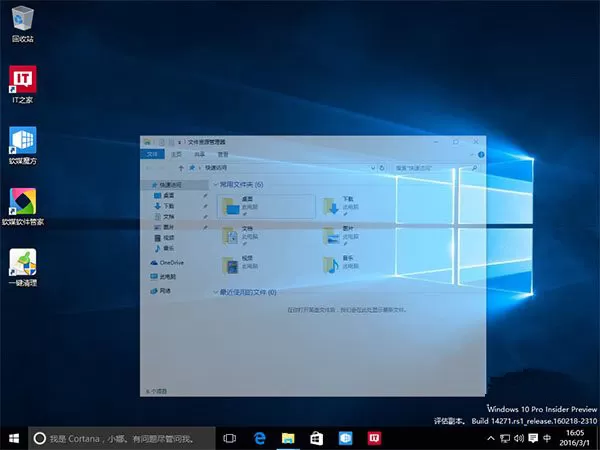Open the 文件 ribbon tab
This screenshot has height=450, width=600.
tap(152, 154)
